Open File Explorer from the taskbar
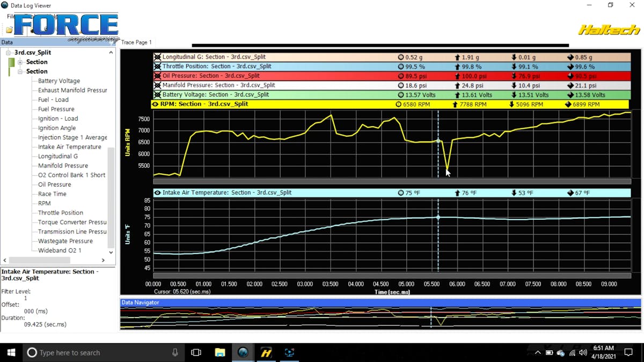 coord(219,352)
